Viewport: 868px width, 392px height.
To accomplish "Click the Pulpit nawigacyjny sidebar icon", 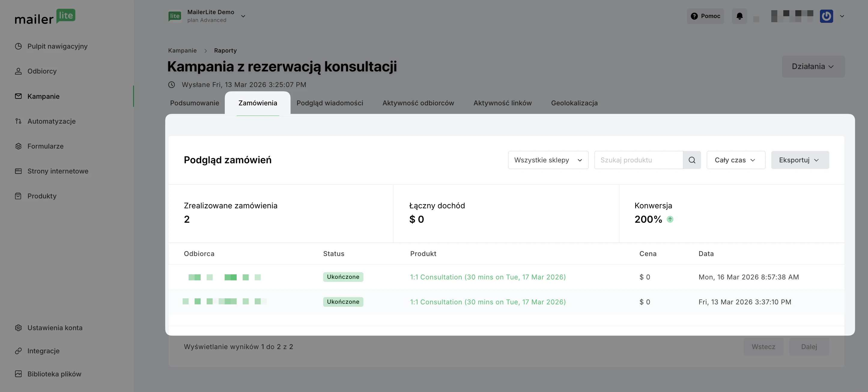I will coord(19,46).
